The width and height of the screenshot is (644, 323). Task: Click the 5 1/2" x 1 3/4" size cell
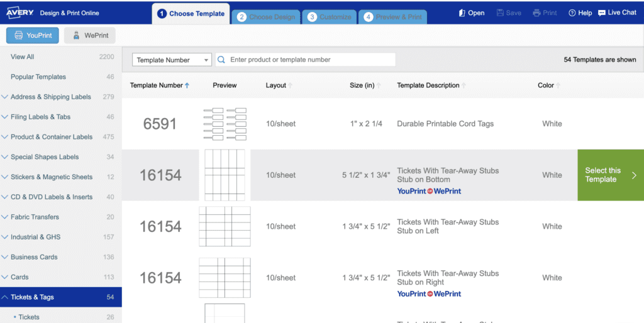click(367, 175)
